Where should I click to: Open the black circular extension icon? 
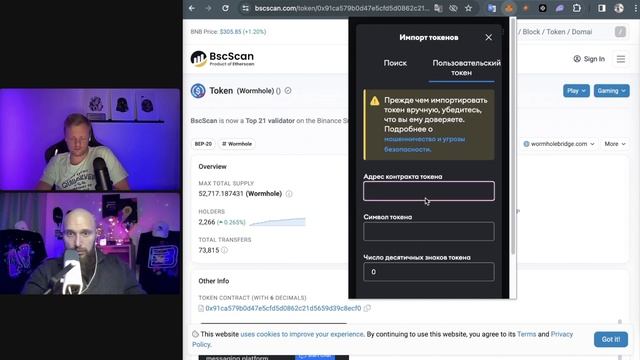(x=542, y=8)
